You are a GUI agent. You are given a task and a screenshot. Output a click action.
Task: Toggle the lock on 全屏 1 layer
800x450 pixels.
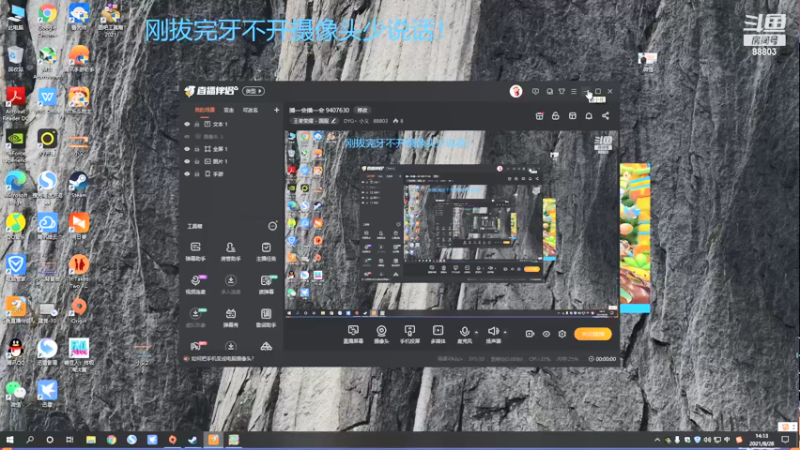(x=197, y=149)
